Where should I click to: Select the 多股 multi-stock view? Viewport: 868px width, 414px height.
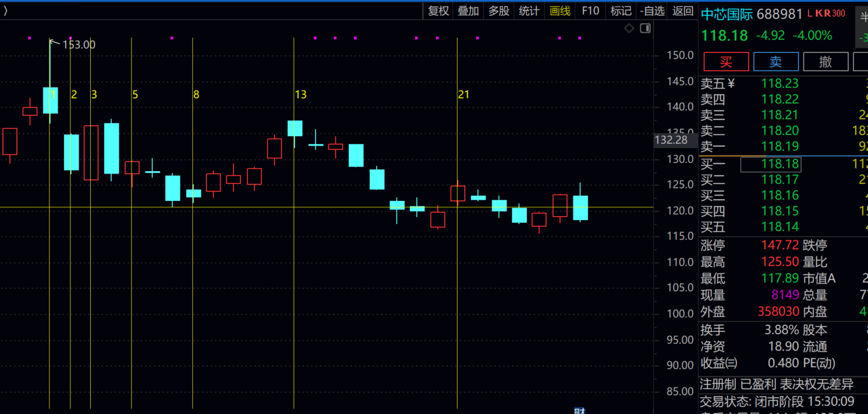498,11
